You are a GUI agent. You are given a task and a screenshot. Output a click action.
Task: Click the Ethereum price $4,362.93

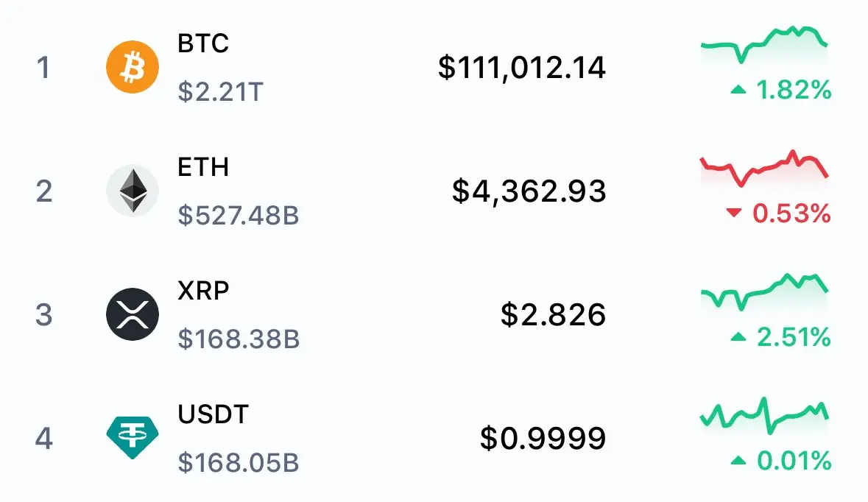click(529, 191)
